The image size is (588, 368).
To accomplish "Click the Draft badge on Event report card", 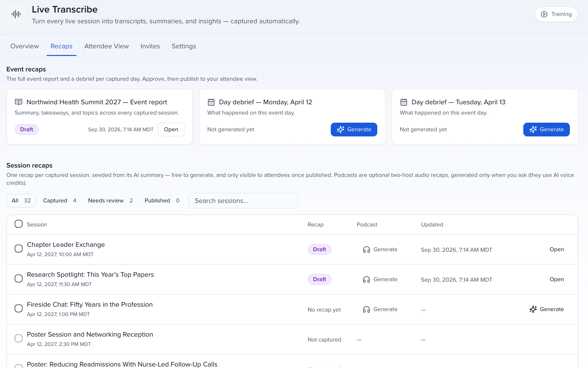I will click(26, 130).
